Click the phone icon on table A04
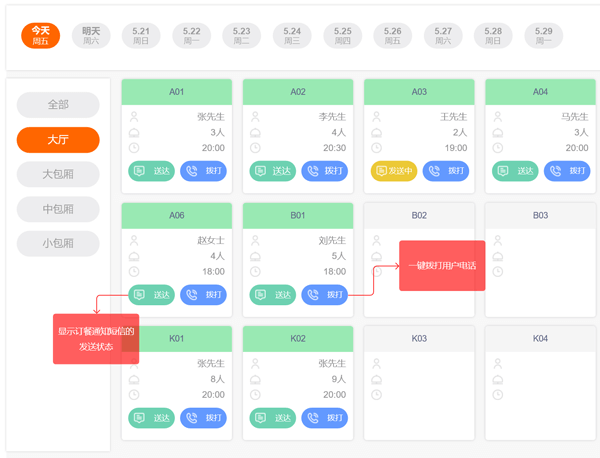This screenshot has width=600, height=458. [x=556, y=171]
